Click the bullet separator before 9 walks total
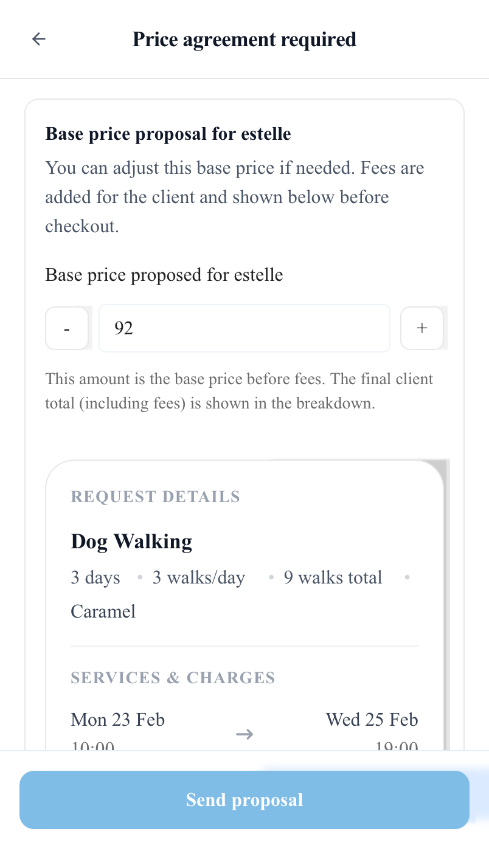489x868 pixels. click(x=271, y=576)
